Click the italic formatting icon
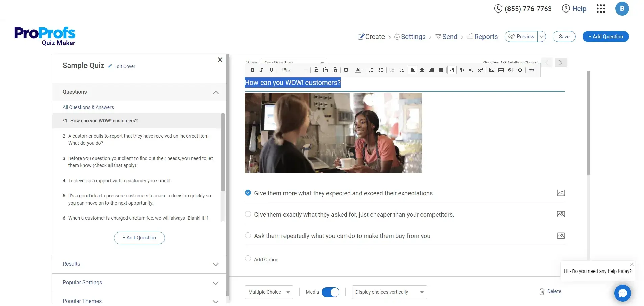This screenshot has width=644, height=306. tap(262, 70)
